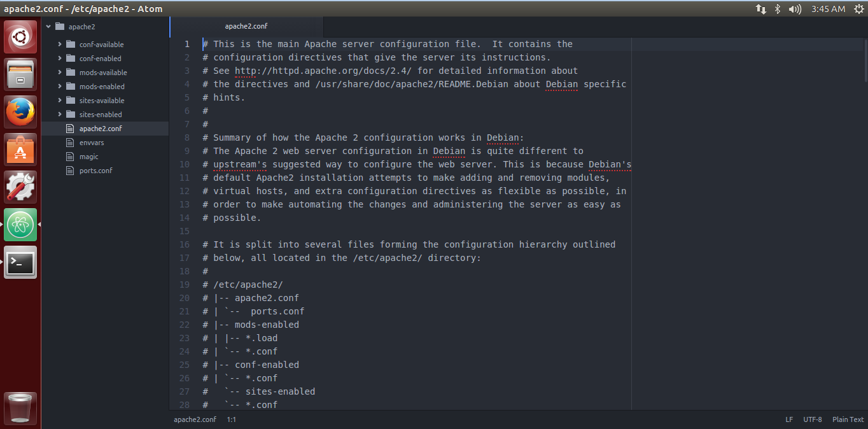Collapse the apache2 root folder chevron
868x429 pixels.
[48, 27]
